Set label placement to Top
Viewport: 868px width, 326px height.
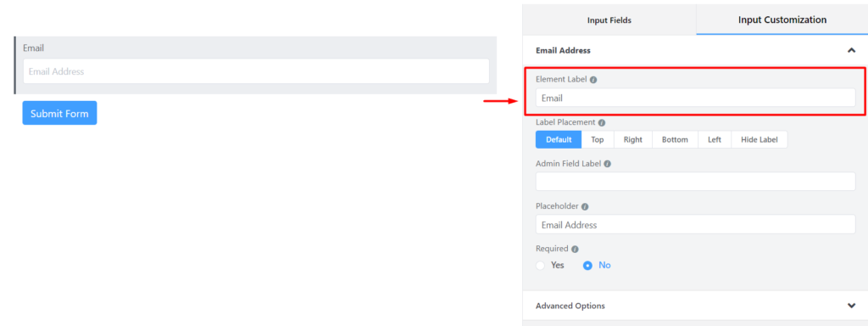(x=598, y=140)
